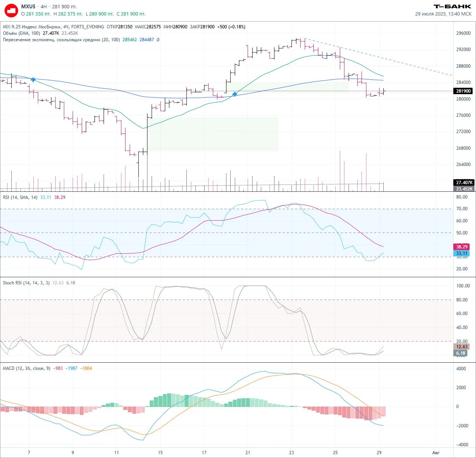476x458 pixels.
Task: Click the 'RSI (14, SMA, 14)' legend
Action: pos(20,197)
